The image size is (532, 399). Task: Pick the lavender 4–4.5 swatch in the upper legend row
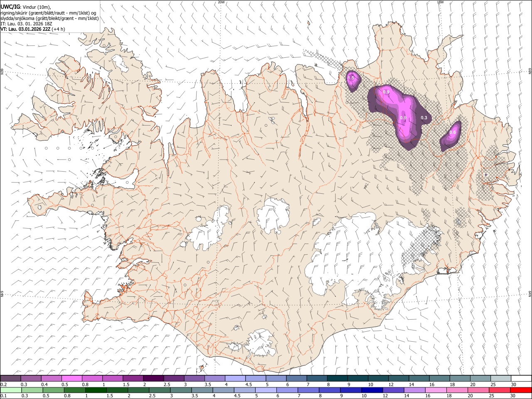coord(235,379)
